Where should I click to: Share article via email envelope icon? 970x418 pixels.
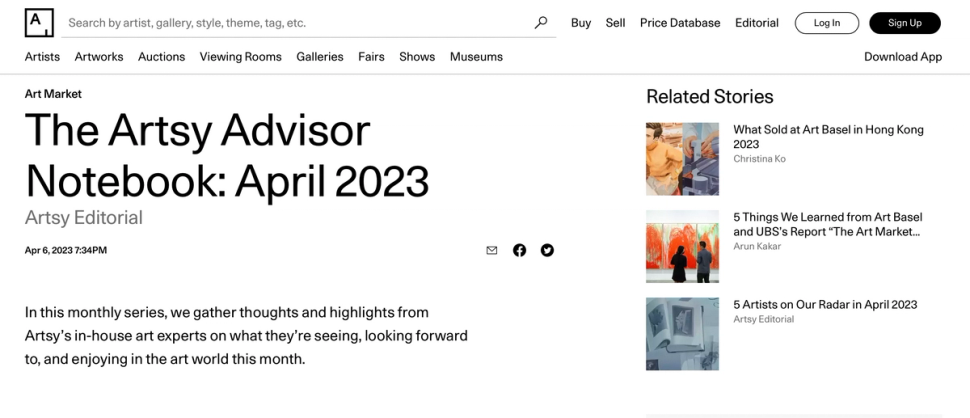coord(492,250)
